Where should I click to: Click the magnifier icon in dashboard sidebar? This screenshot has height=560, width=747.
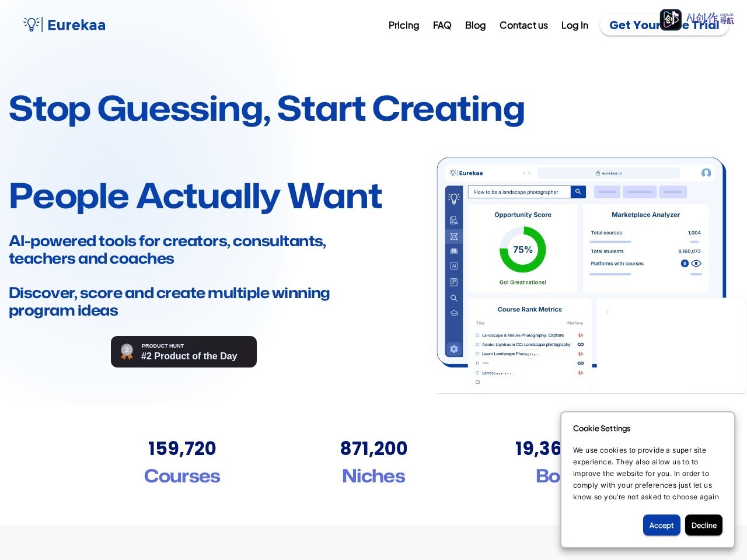(453, 297)
